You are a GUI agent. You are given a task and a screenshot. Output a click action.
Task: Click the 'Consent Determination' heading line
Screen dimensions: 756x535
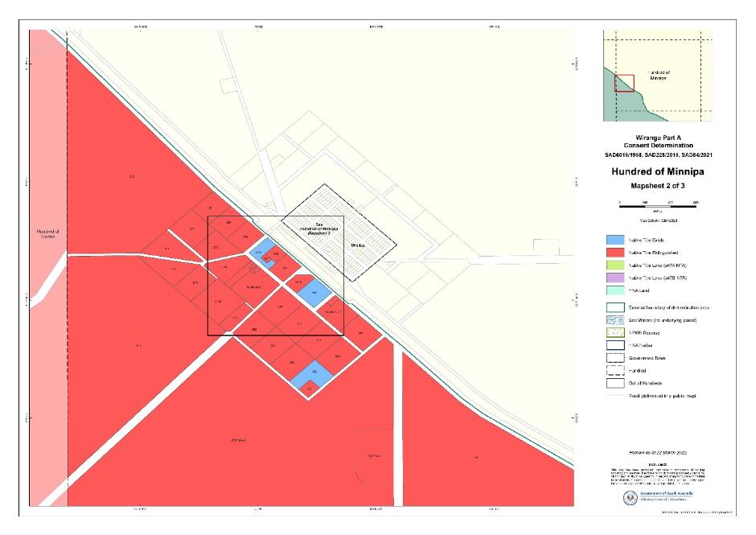coord(658,145)
